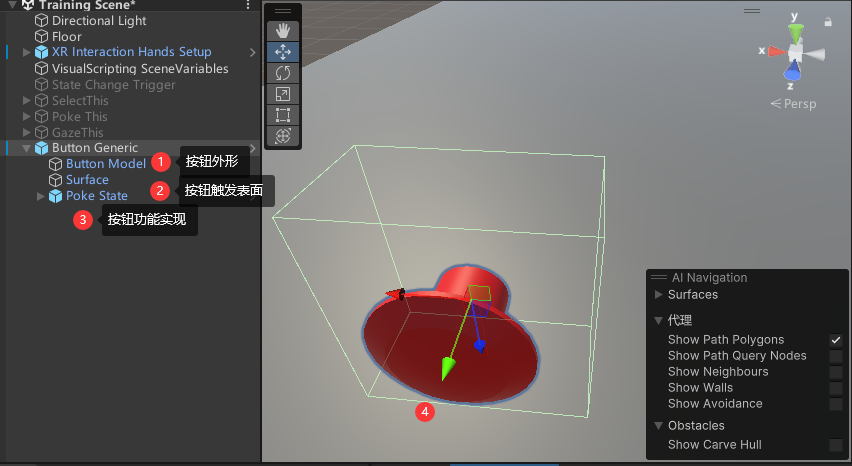The image size is (852, 466).
Task: Select the Scale tool
Action: (282, 93)
